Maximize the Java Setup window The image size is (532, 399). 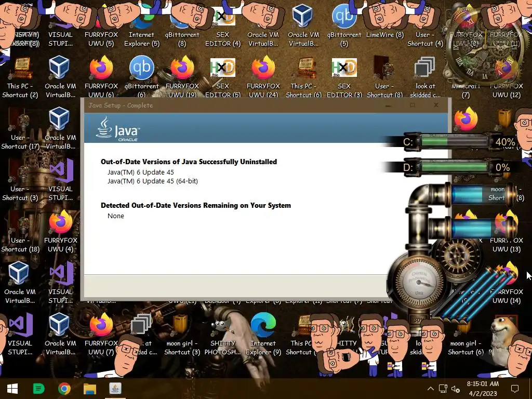click(412, 105)
